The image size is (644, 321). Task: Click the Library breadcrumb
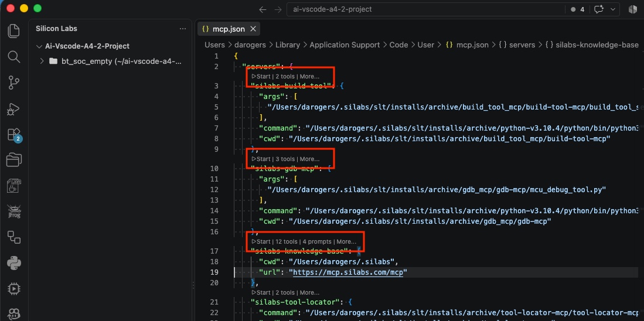288,45
